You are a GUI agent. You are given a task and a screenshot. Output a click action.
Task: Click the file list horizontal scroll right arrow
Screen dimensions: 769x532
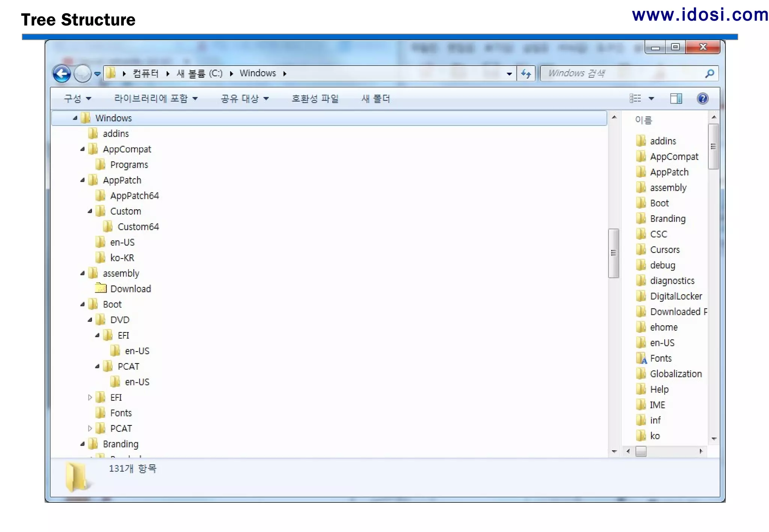click(x=701, y=451)
